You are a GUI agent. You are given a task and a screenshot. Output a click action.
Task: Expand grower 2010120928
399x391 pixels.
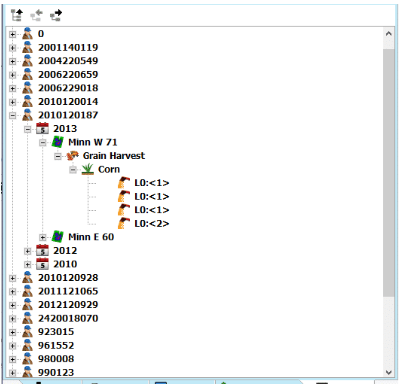12,278
